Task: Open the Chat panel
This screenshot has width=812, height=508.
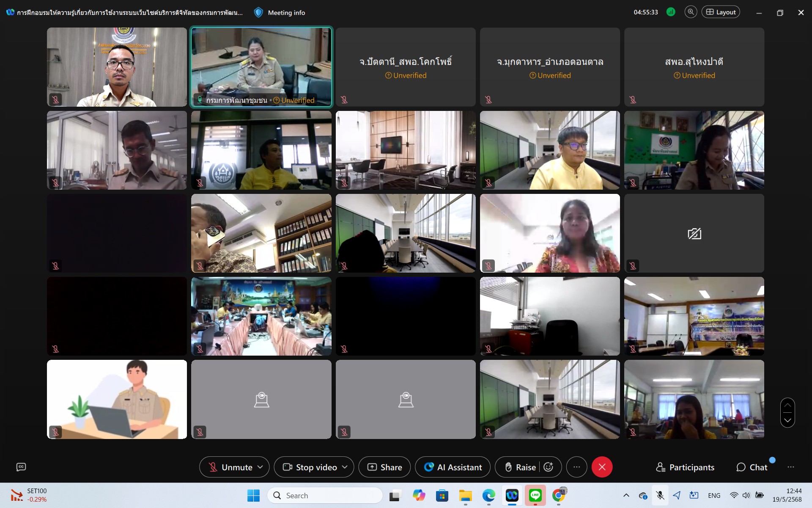Action: coord(752,467)
